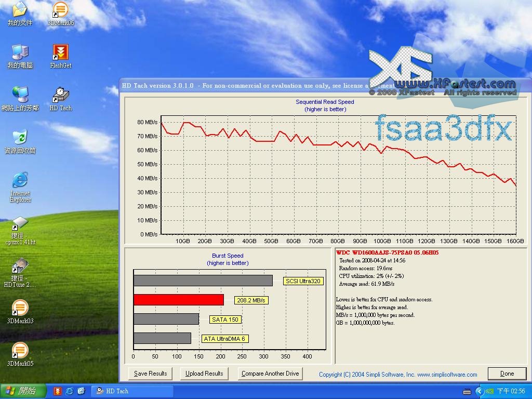Image resolution: width=532 pixels, height=399 pixels.
Task: Open the HD Tach desktop shortcut
Action: (x=60, y=96)
